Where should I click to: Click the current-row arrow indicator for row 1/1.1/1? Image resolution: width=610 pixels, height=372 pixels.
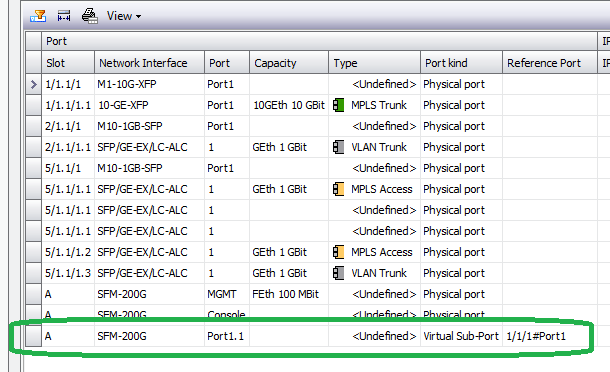pos(33,84)
